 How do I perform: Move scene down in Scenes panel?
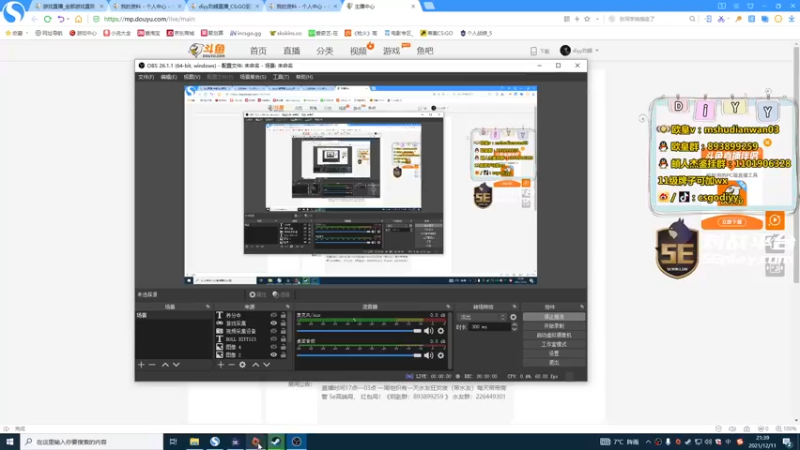coord(176,365)
